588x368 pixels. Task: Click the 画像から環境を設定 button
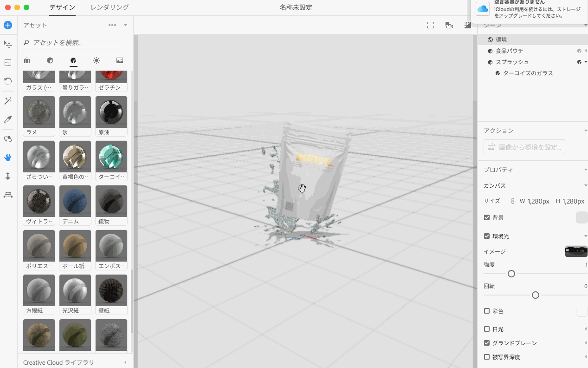[524, 147]
